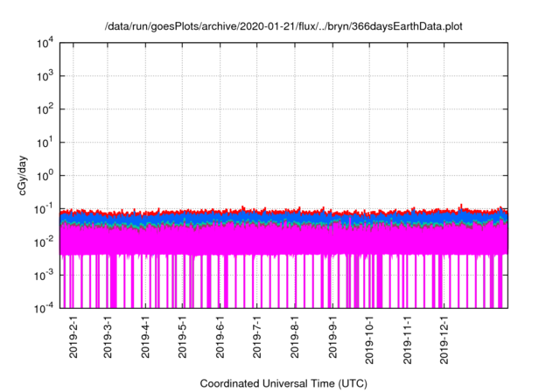Click the 2019-2-1 date tick label
This screenshot has height=392, width=560.
[73, 337]
